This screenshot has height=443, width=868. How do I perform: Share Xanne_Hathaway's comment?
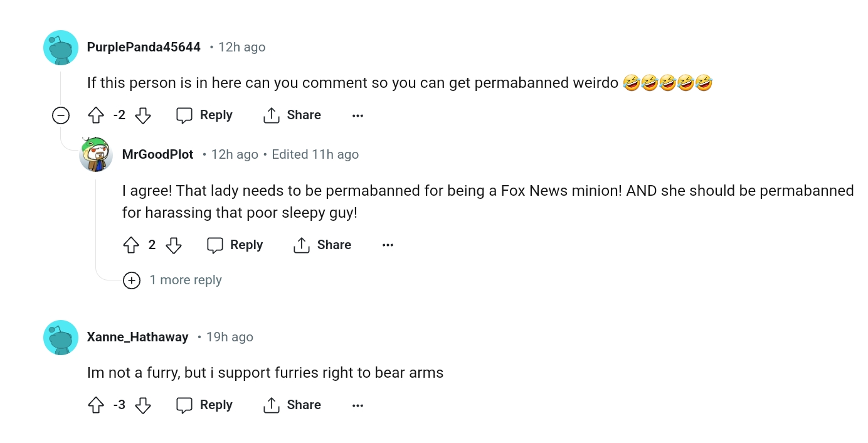pos(292,405)
